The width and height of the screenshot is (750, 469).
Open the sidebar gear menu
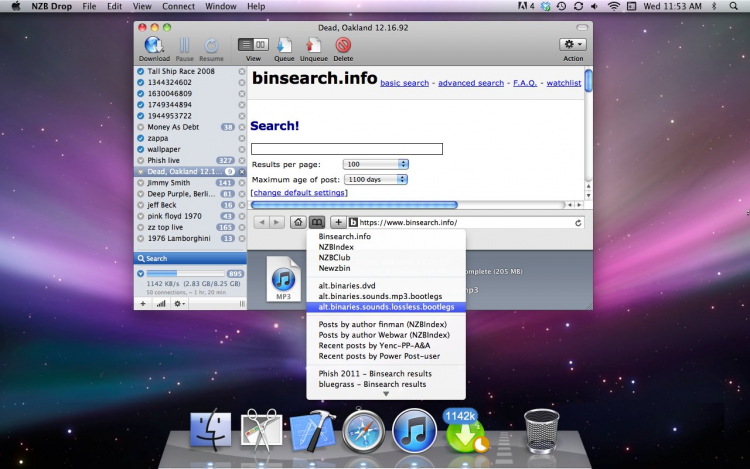(179, 304)
